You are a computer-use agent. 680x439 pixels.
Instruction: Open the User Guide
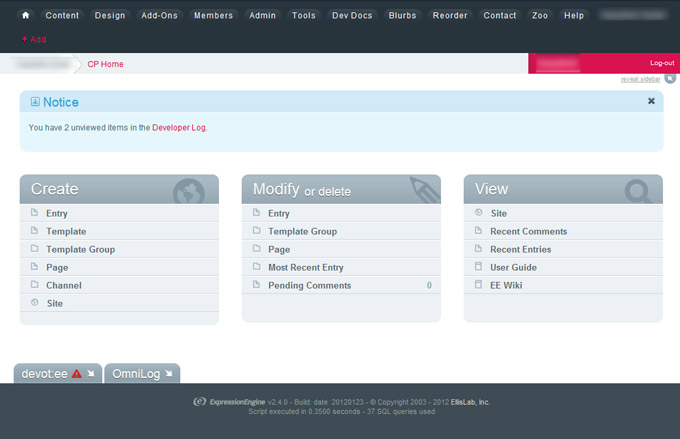[x=513, y=268]
